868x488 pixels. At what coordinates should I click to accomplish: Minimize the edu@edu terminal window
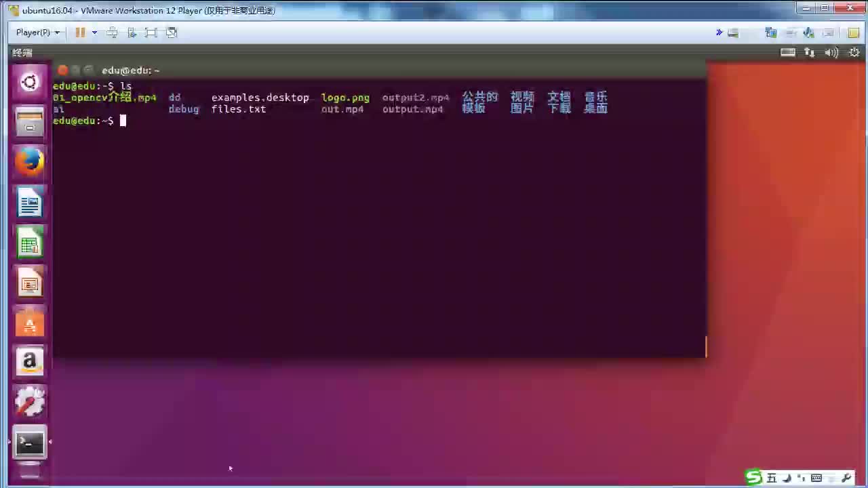pyautogui.click(x=76, y=70)
